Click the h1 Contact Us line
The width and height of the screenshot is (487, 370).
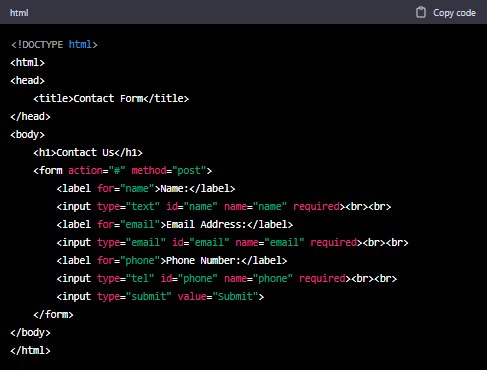[x=88, y=152]
